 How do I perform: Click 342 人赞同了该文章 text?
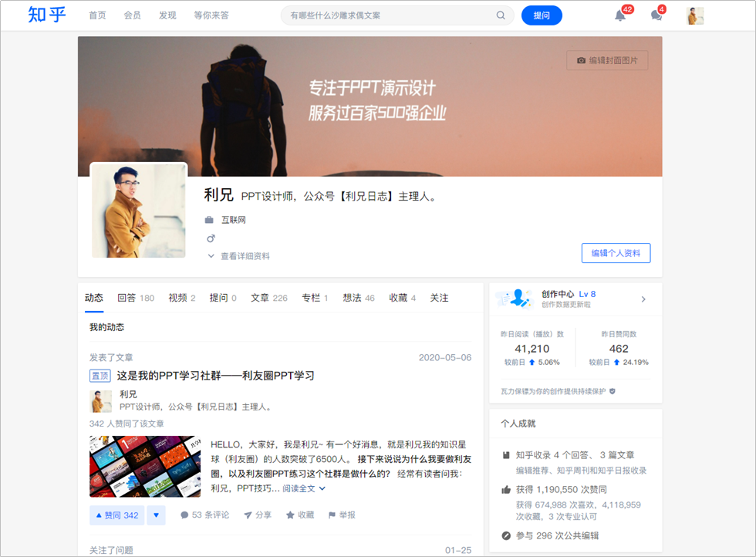coord(127,424)
